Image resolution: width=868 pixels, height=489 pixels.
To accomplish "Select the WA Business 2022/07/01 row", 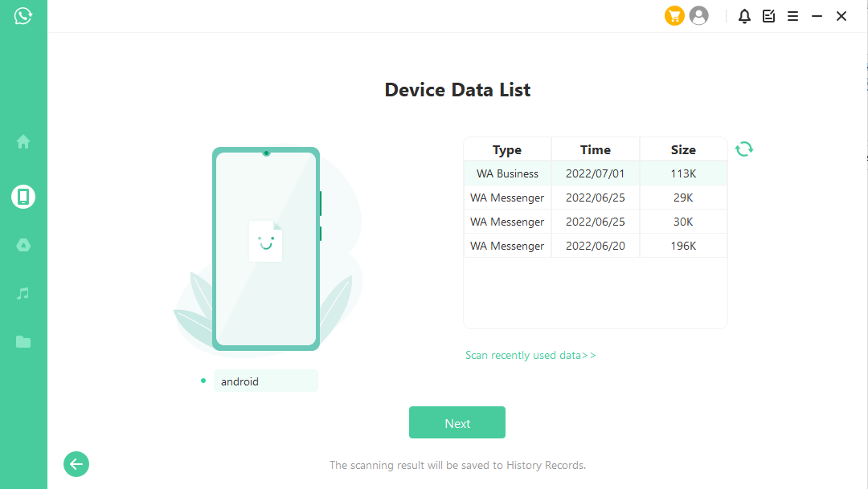I will [595, 173].
